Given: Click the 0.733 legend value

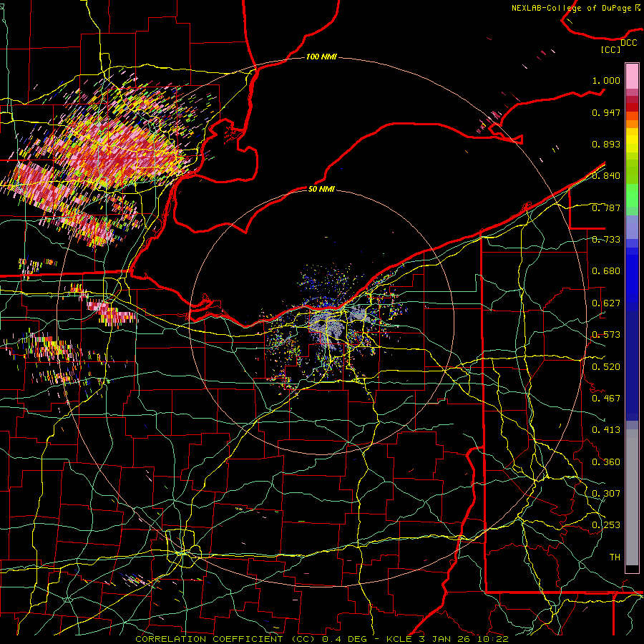Looking at the screenshot, I should click(x=606, y=240).
